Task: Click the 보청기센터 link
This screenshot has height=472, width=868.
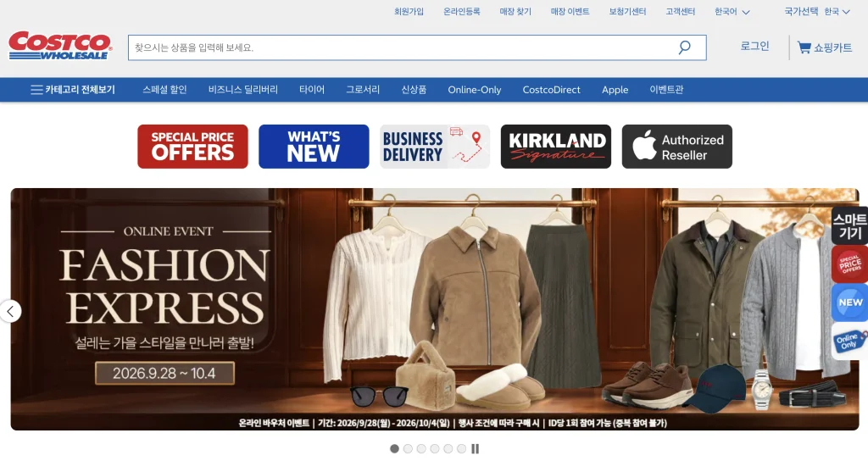Action: point(627,12)
